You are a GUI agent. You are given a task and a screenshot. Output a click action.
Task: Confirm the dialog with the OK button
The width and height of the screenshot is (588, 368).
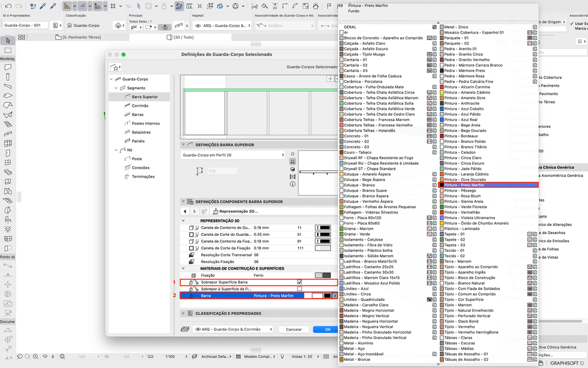pos(328,329)
